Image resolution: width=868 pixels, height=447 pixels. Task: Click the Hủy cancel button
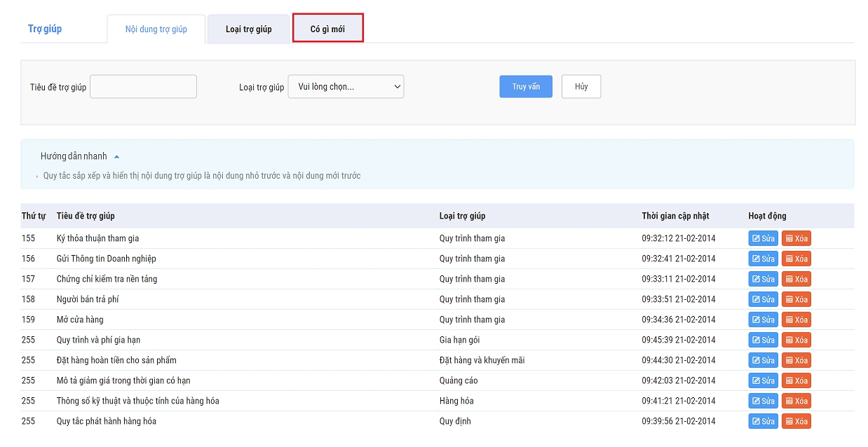tap(581, 86)
